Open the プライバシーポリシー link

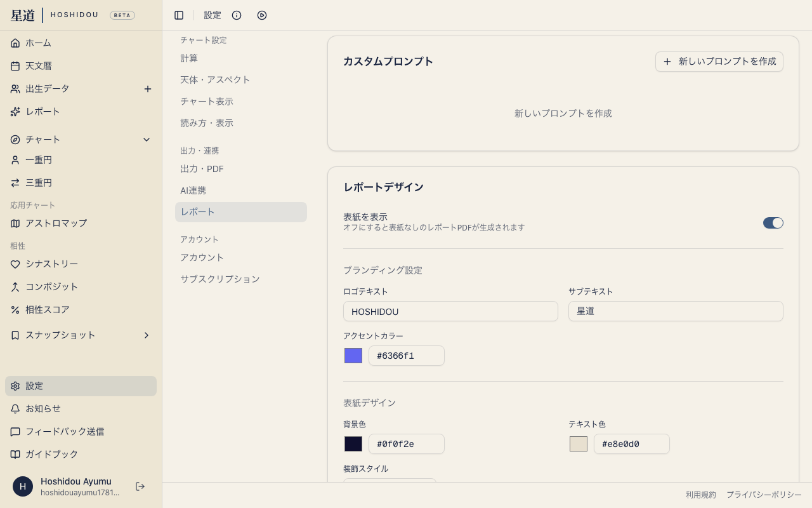coord(764,495)
